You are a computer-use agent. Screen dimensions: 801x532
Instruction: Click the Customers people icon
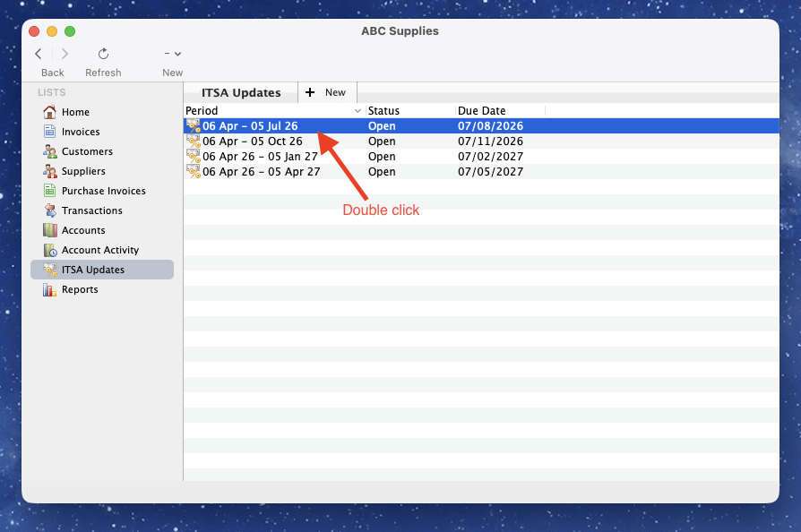(x=49, y=151)
